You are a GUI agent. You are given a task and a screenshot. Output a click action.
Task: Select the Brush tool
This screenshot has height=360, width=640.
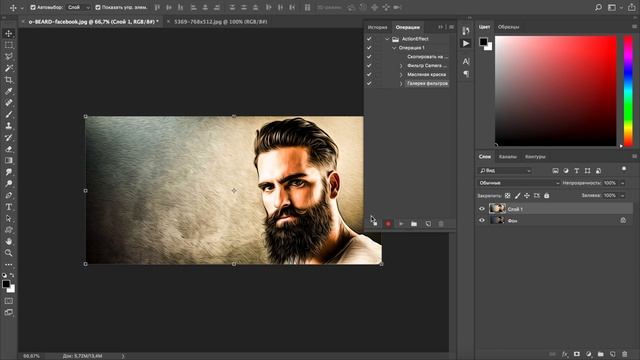(9, 114)
